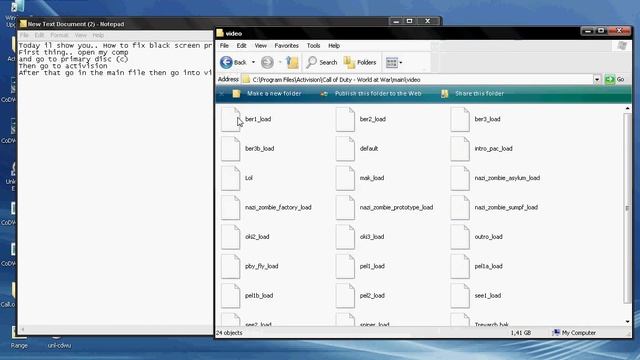Toggle the Folders pane
640x360 pixels.
[360, 62]
